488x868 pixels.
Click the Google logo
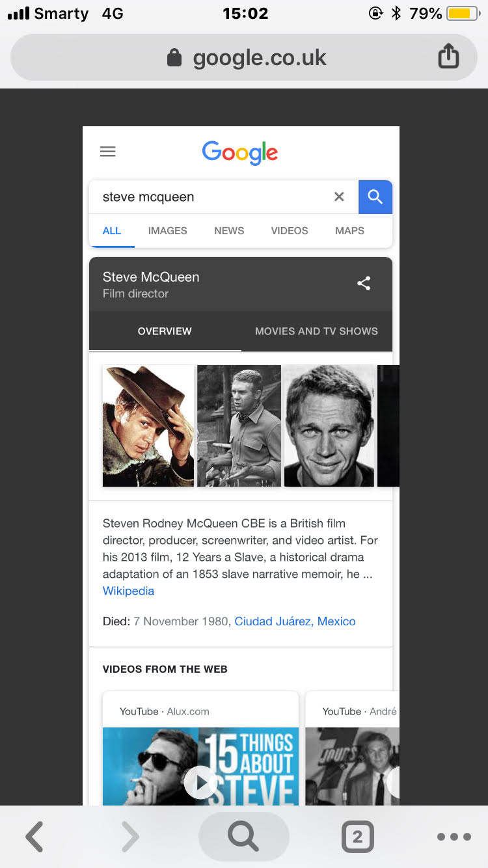[240, 153]
